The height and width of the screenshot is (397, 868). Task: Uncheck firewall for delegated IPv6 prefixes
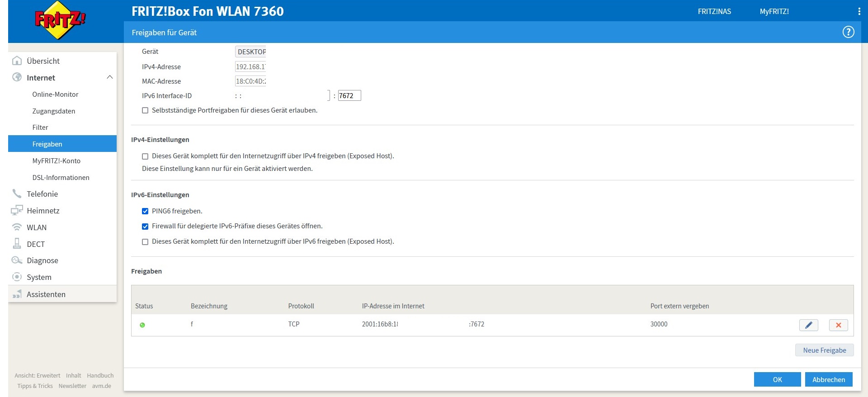[x=145, y=226]
